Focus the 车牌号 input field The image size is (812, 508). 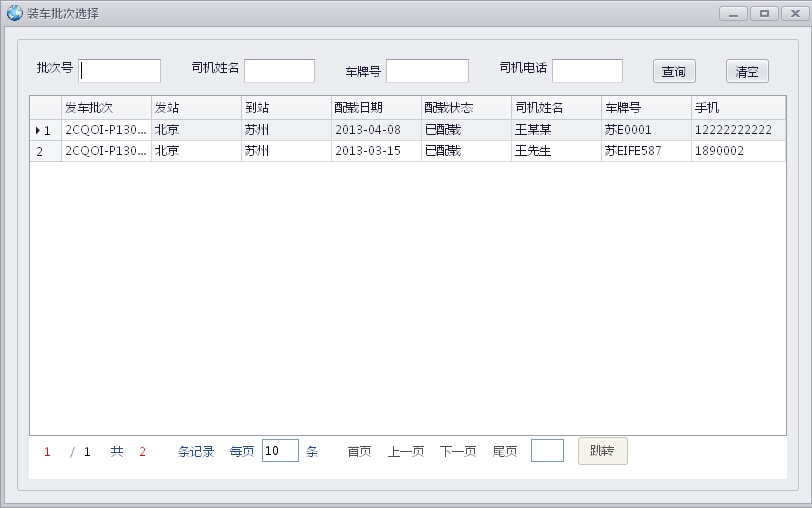pos(428,70)
